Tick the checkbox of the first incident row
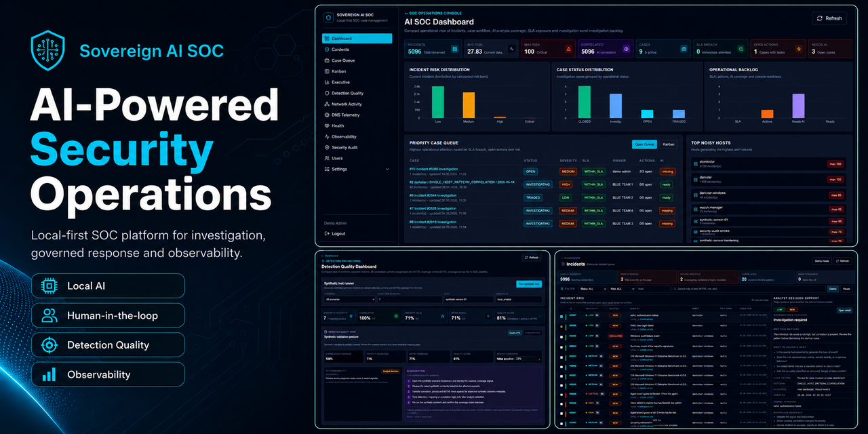The image size is (868, 434). 561,317
